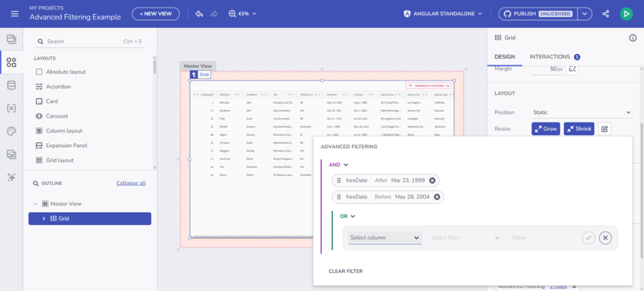
Task: Open the Views sidebar panel icon
Action: pos(11,40)
